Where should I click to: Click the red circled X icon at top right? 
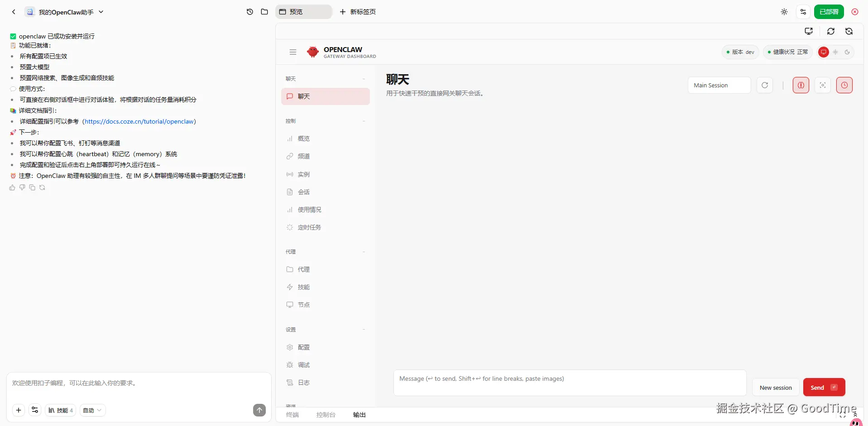[x=855, y=12]
